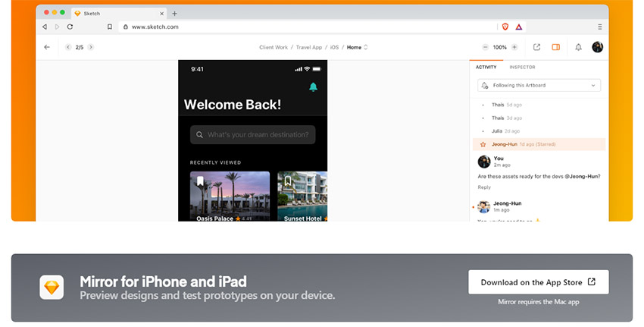Toggle the orange sidebar panel icon

555,47
